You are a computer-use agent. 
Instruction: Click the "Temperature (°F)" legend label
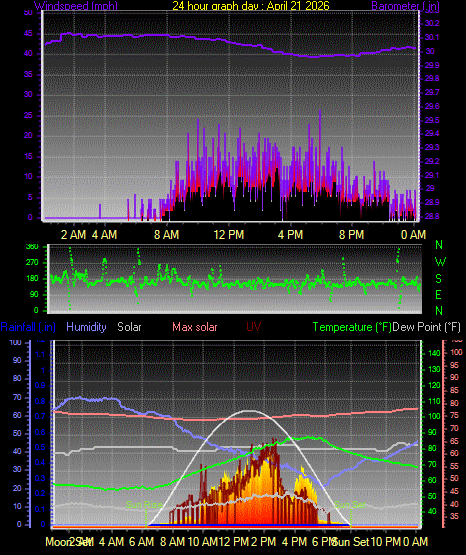click(352, 327)
